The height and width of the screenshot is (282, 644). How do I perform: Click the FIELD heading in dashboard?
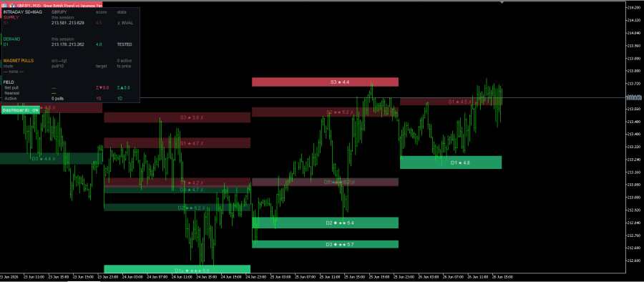[9, 82]
